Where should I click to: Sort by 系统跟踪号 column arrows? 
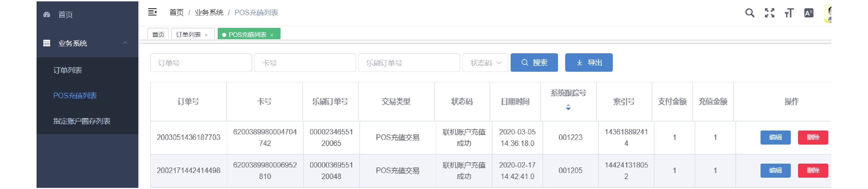[568, 107]
